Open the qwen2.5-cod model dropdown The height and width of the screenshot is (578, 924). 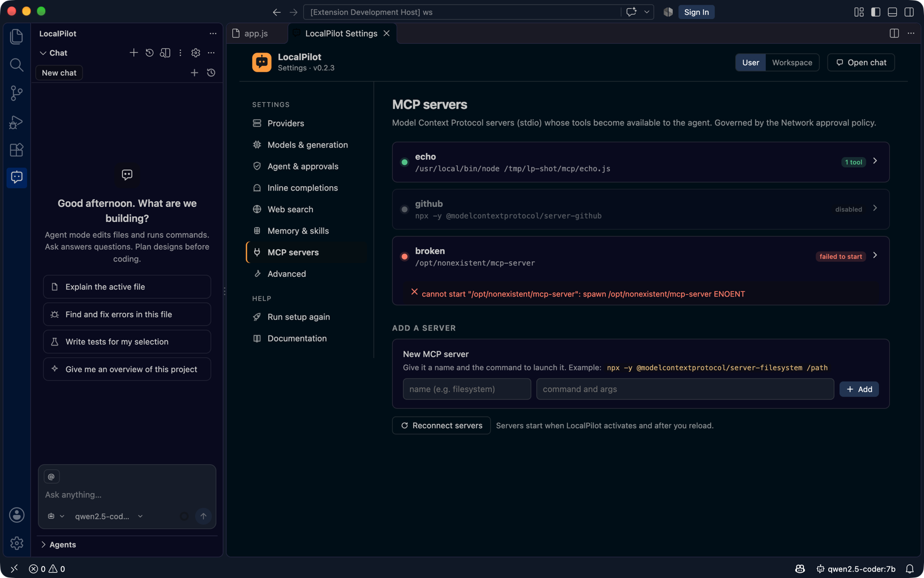(109, 516)
